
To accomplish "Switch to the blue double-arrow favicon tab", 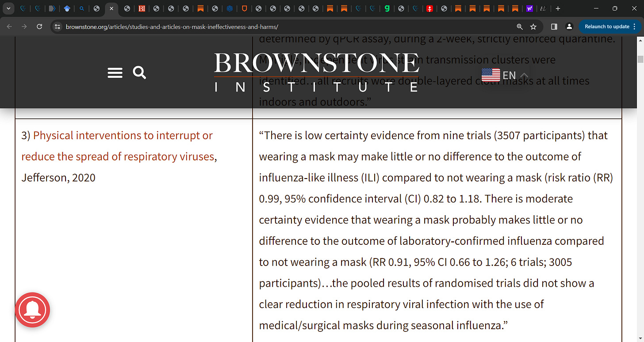I will (x=52, y=8).
